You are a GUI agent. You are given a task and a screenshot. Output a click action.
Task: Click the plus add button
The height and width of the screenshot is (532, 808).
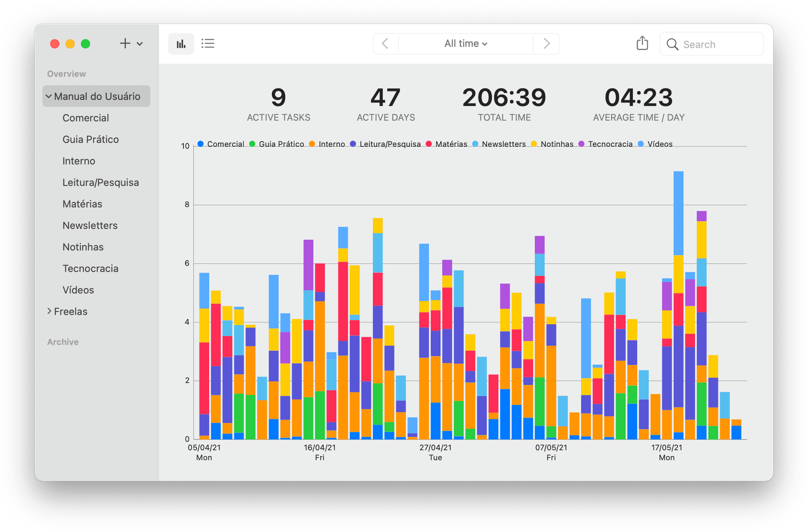(125, 43)
